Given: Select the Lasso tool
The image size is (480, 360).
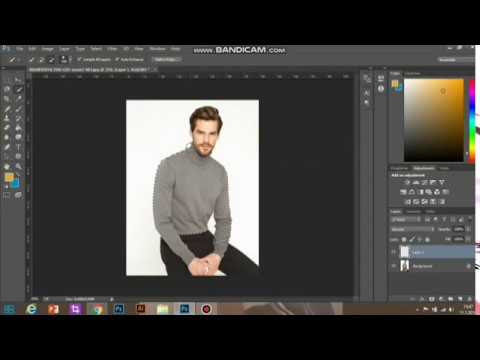Looking at the screenshot, I should [x=7, y=89].
